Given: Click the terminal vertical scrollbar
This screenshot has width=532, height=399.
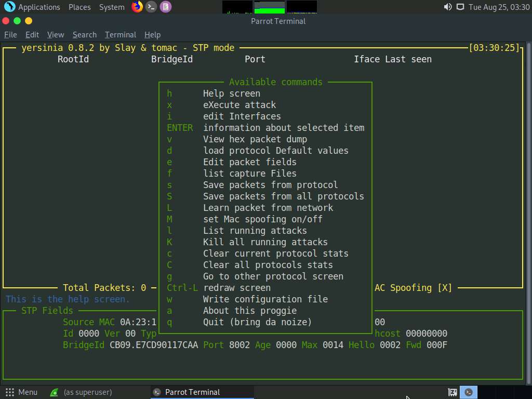Looking at the screenshot, I should (x=528, y=214).
